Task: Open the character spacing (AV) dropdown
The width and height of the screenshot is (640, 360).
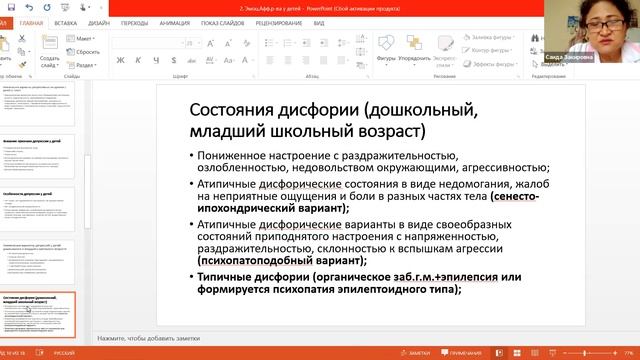Action: [x=211, y=60]
